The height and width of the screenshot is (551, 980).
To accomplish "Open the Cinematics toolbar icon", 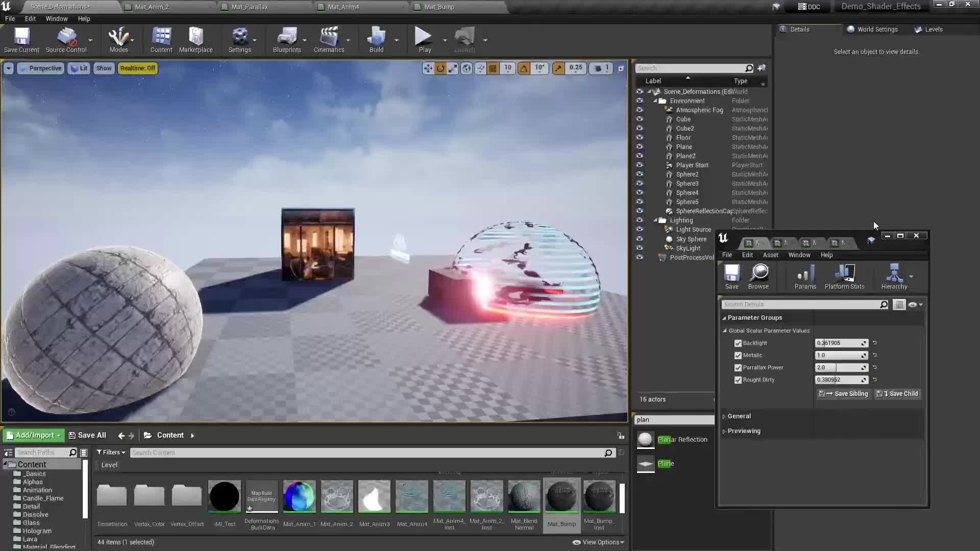I will point(329,40).
